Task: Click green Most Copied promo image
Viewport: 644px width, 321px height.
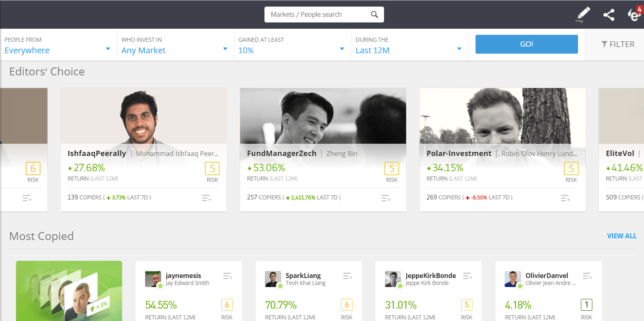Action: click(x=69, y=291)
